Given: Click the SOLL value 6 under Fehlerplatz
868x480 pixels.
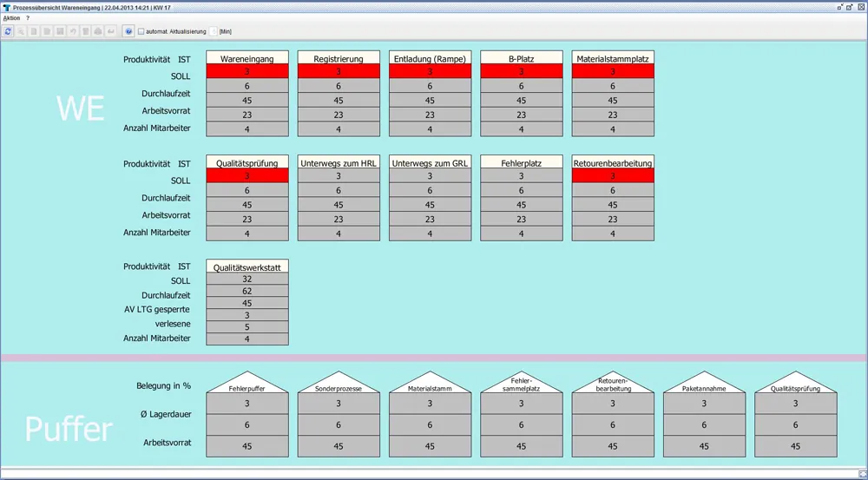Looking at the screenshot, I should (522, 190).
